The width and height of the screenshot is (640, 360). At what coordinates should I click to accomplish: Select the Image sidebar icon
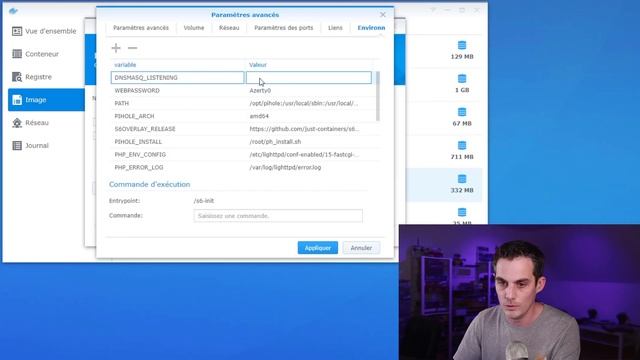coord(17,100)
